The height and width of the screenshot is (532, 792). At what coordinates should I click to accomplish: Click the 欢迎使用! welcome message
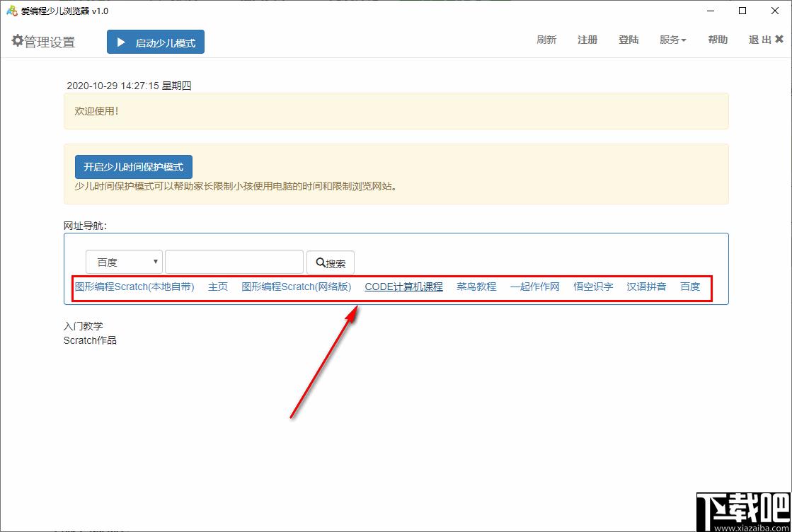tap(96, 111)
